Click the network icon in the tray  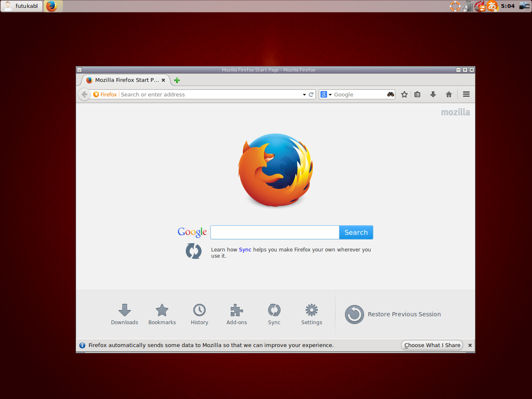click(525, 6)
